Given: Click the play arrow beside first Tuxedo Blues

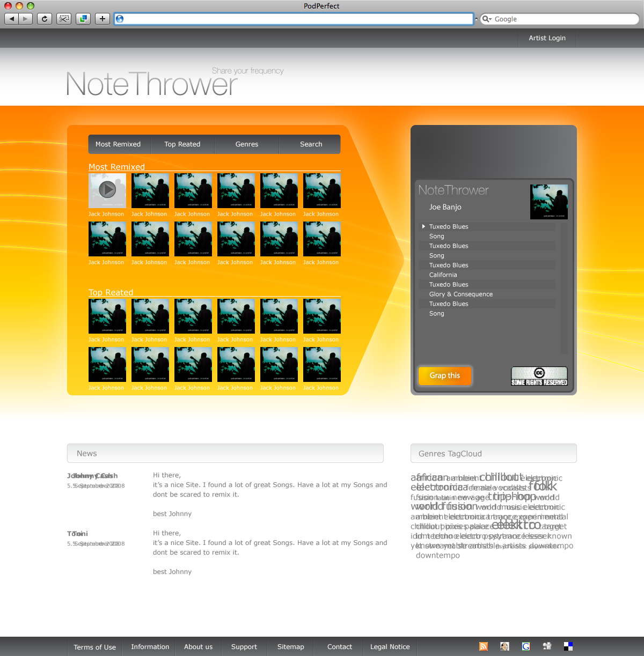Looking at the screenshot, I should click(x=423, y=226).
